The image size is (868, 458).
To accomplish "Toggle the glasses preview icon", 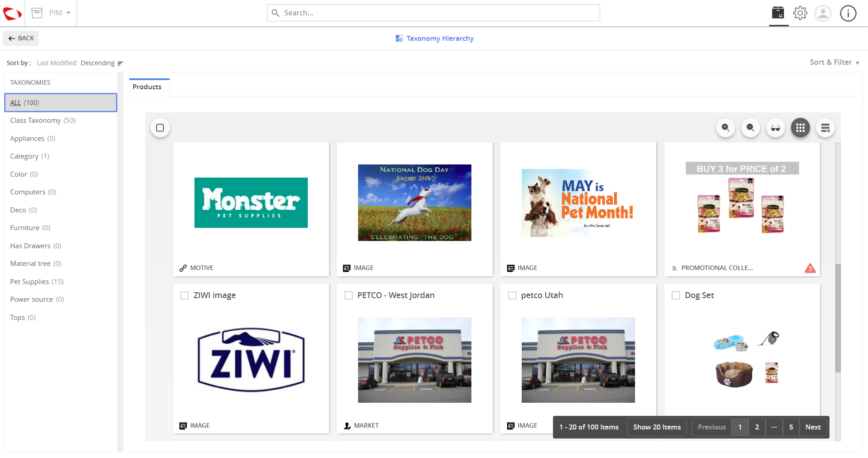I will [x=776, y=128].
